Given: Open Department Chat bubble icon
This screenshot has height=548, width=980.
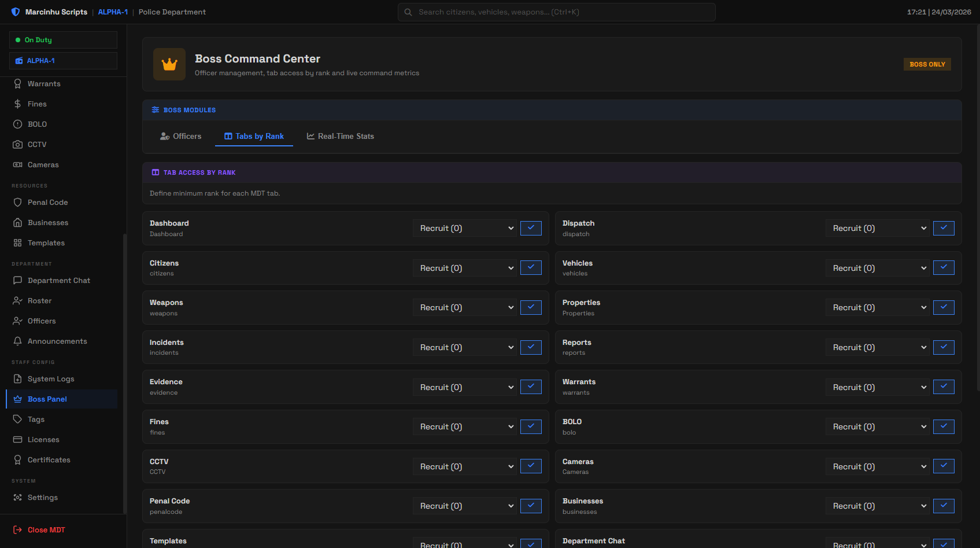Looking at the screenshot, I should tap(18, 281).
